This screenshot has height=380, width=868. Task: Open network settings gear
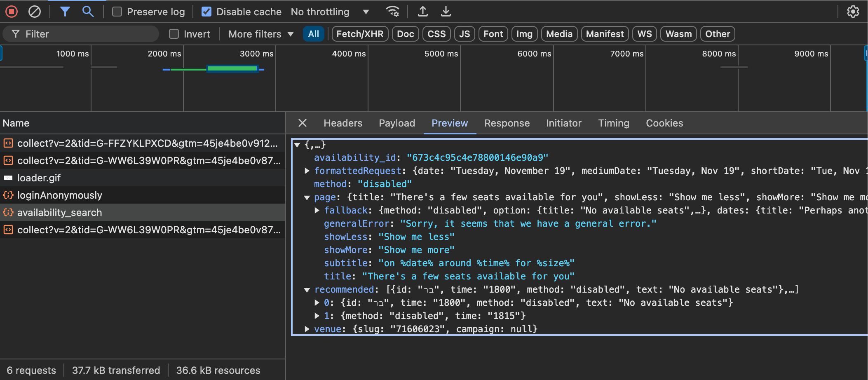[x=853, y=12]
